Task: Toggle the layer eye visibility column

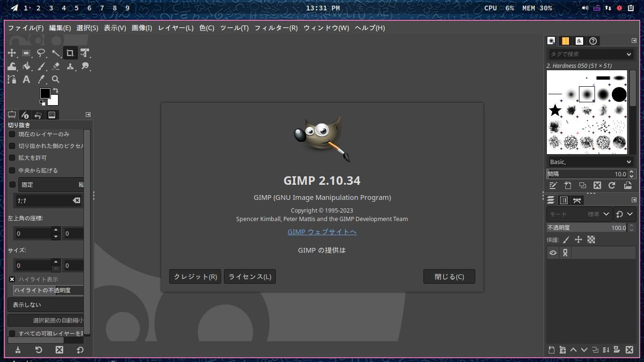Action: tap(553, 253)
